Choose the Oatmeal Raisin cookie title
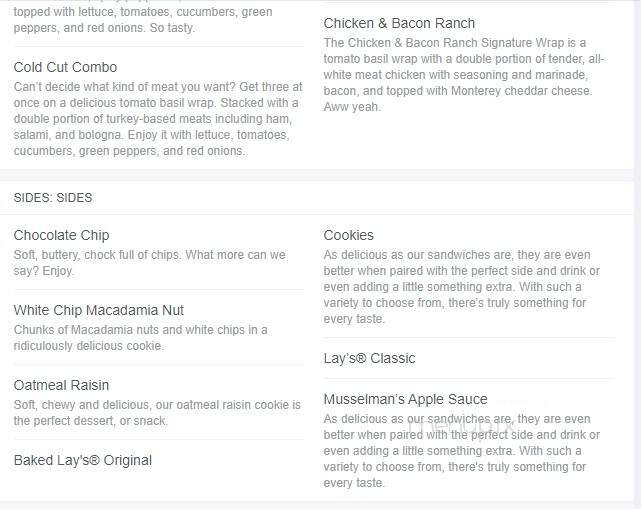The width and height of the screenshot is (641, 509). pyautogui.click(x=61, y=385)
